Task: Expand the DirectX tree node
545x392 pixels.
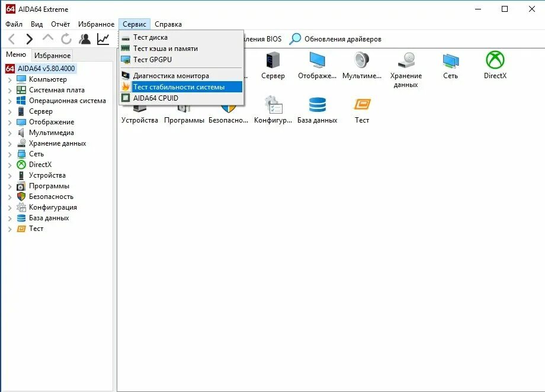Action: pyautogui.click(x=9, y=165)
